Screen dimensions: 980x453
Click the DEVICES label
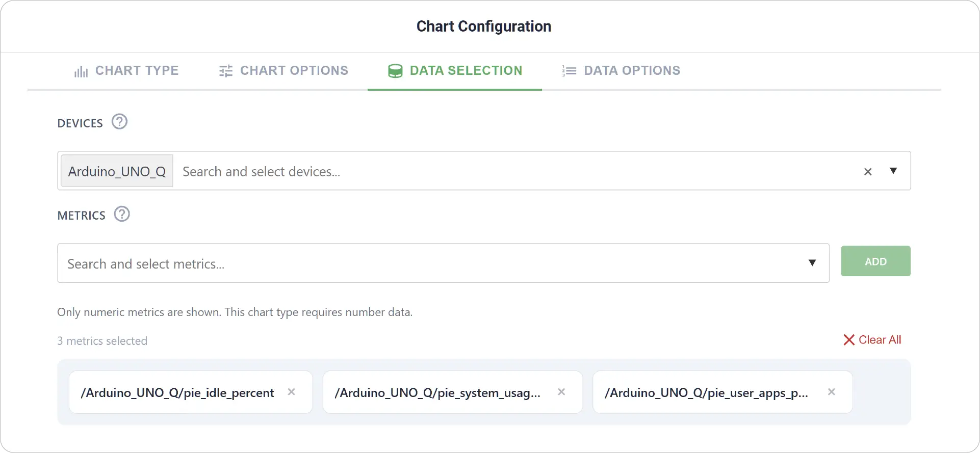80,123
